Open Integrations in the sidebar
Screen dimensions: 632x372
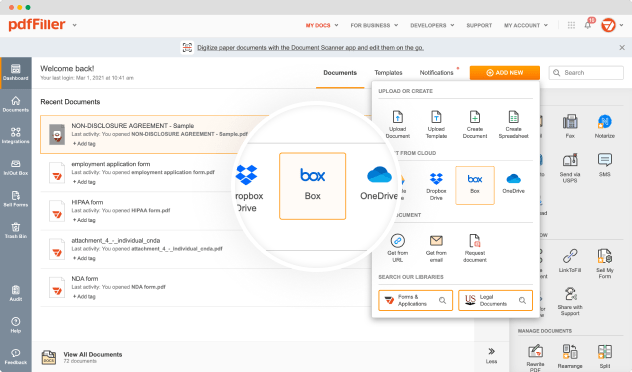click(x=16, y=136)
